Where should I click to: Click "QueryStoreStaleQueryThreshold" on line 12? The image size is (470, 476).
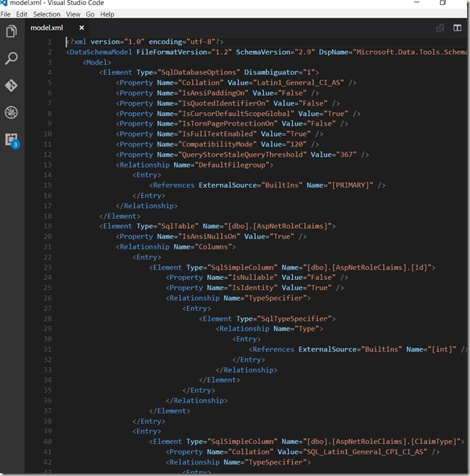coord(242,155)
